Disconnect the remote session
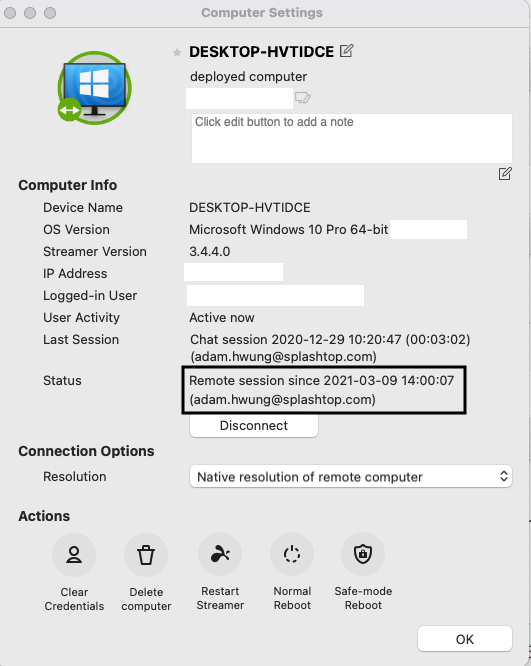Image resolution: width=531 pixels, height=666 pixels. (254, 426)
